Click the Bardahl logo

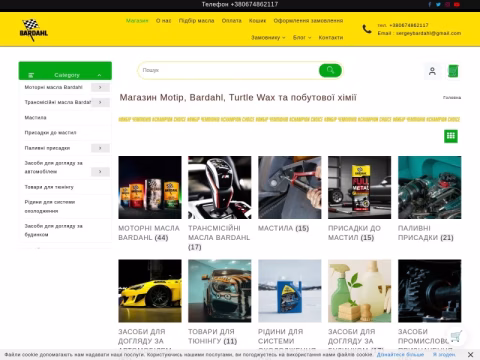(33, 30)
